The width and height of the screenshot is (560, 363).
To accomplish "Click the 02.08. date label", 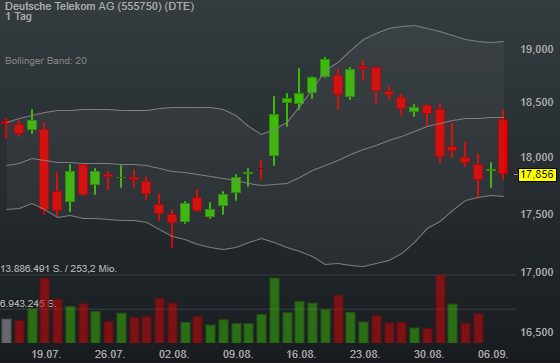I will (174, 354).
